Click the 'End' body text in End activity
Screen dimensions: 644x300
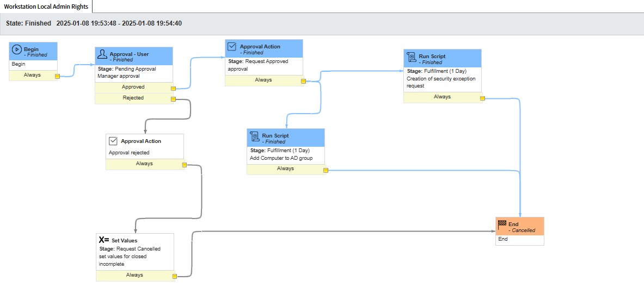pos(502,239)
